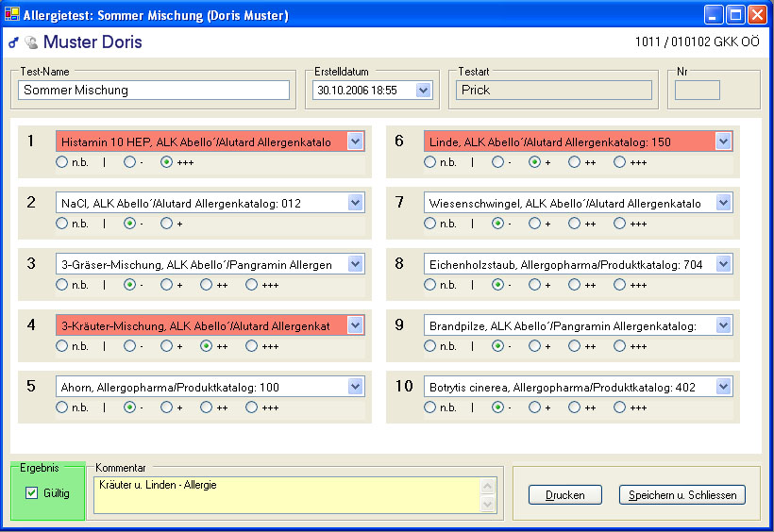Open allergen dropdown for test 1 Histamin
This screenshot has width=774, height=532.
[x=356, y=141]
